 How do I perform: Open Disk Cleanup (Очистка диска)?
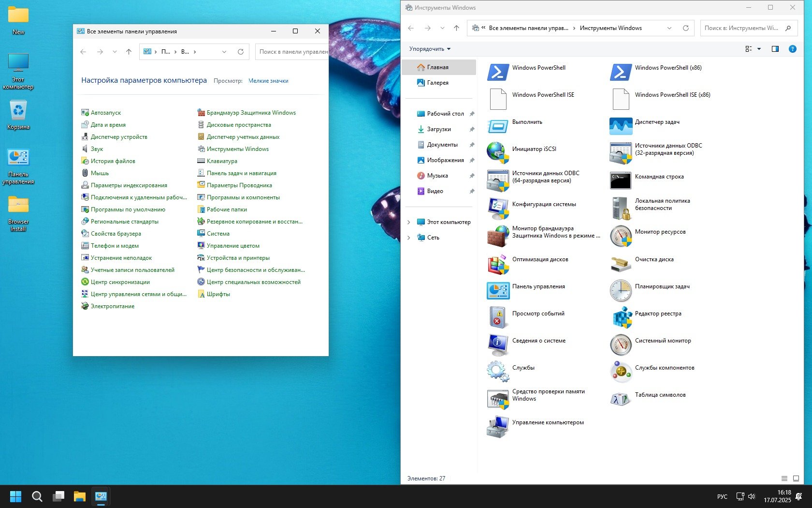(x=621, y=264)
